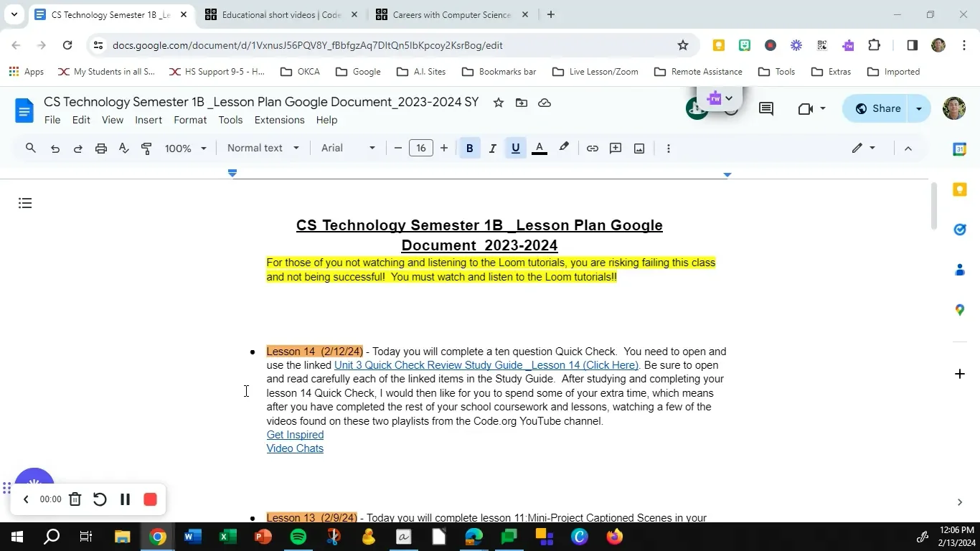
Task: Get add-ons with the plus icon
Action: 960,374
